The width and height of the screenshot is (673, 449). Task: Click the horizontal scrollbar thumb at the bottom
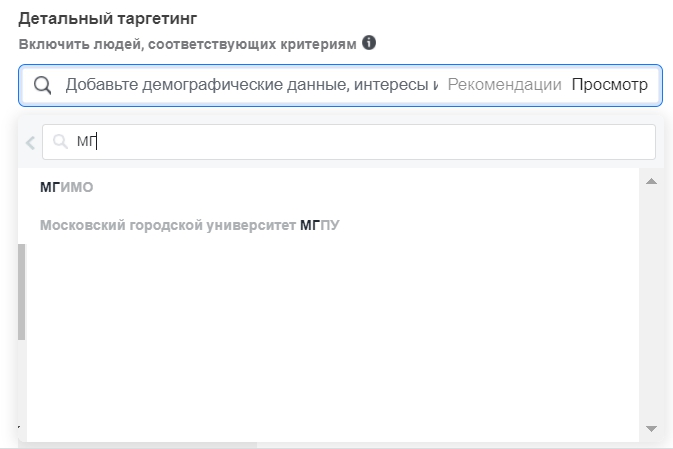click(137, 446)
